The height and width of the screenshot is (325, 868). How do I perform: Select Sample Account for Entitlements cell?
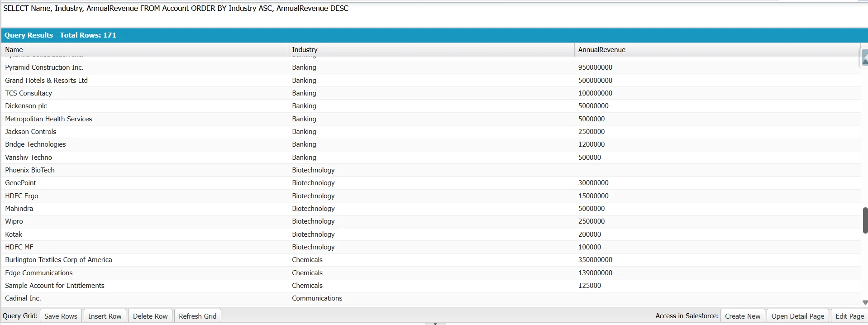tap(144, 285)
